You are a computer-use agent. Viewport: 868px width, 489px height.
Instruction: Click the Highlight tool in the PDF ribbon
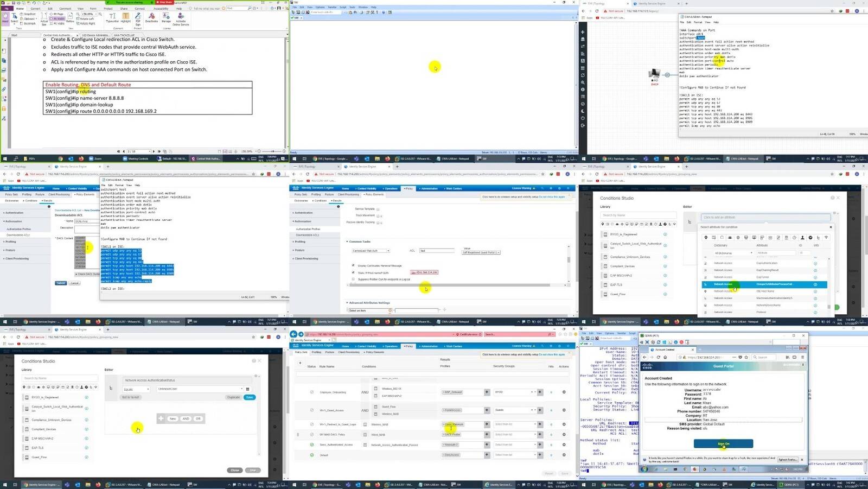coord(126,17)
